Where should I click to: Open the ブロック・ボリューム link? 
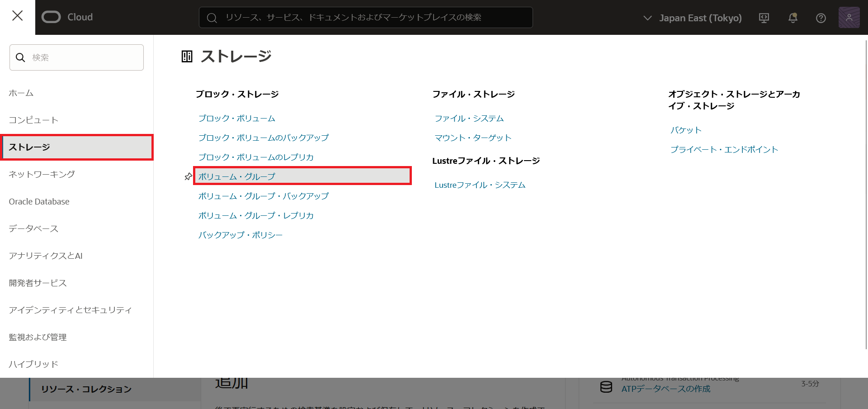click(236, 118)
